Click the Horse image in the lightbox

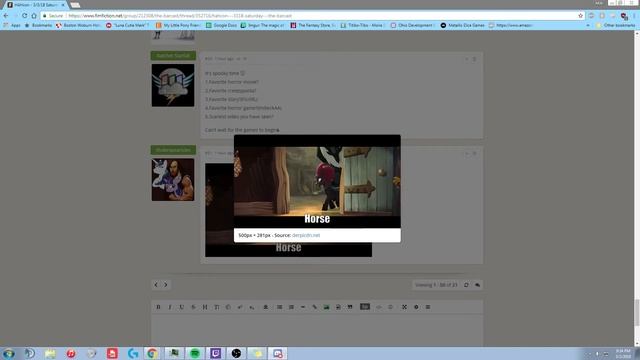[317, 181]
